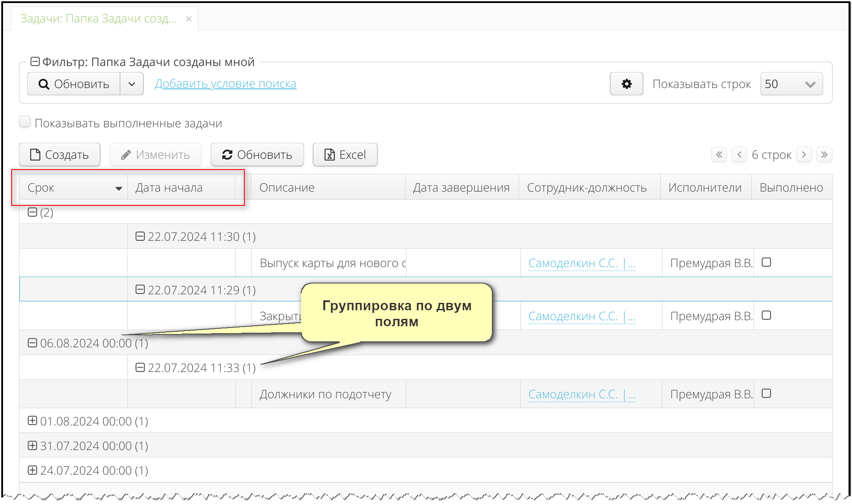This screenshot has height=504, width=852.
Task: Go to last page with double-right arrow
Action: (825, 154)
